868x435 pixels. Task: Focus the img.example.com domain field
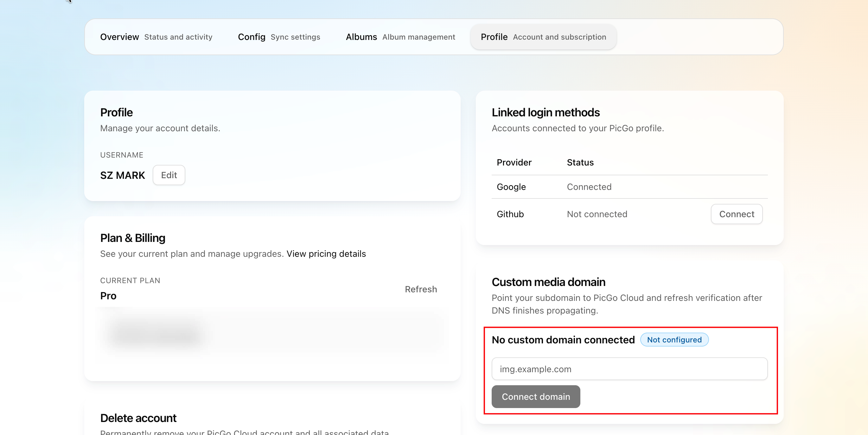tap(629, 369)
